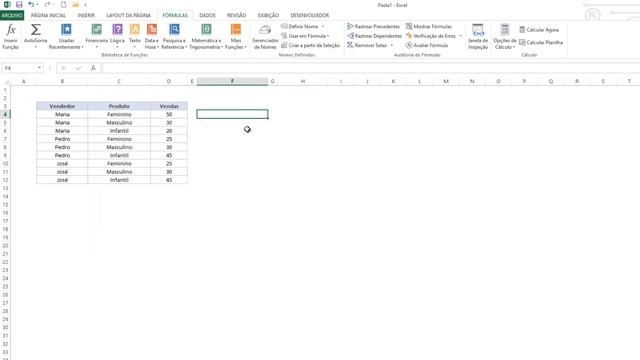Switch to REVISÃO tab
This screenshot has width=640, height=360.
[x=236, y=15]
